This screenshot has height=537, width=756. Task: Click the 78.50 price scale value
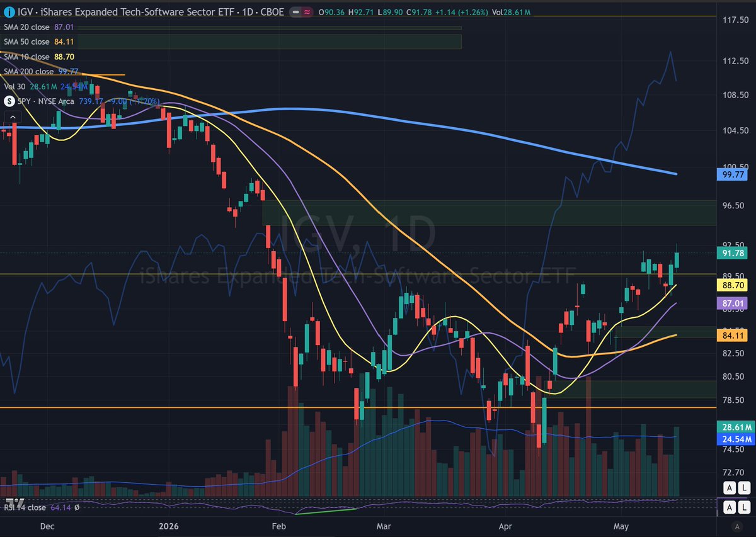click(735, 400)
